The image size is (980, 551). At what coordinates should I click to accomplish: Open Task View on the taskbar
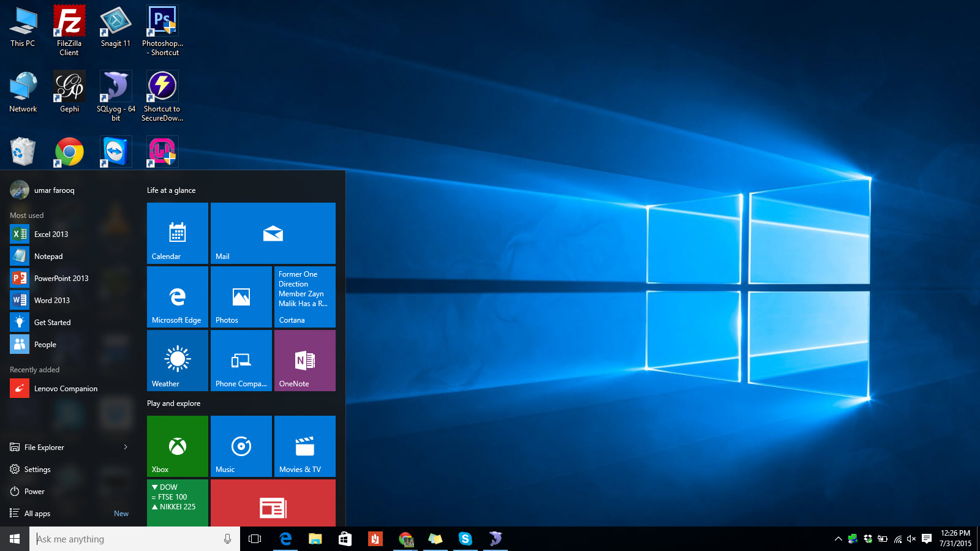254,539
